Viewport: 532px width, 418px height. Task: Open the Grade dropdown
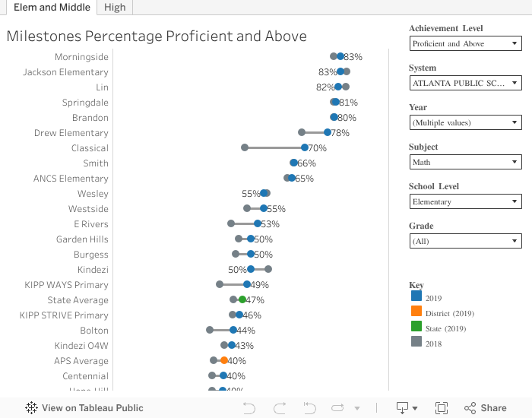tap(465, 241)
